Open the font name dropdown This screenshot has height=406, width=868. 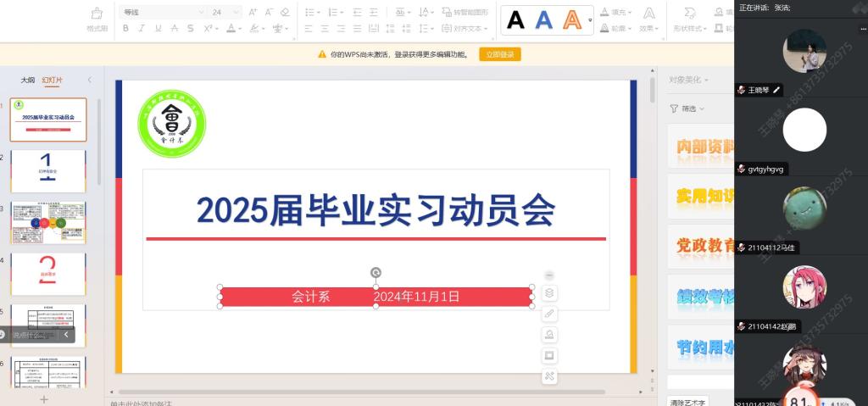[x=201, y=13]
